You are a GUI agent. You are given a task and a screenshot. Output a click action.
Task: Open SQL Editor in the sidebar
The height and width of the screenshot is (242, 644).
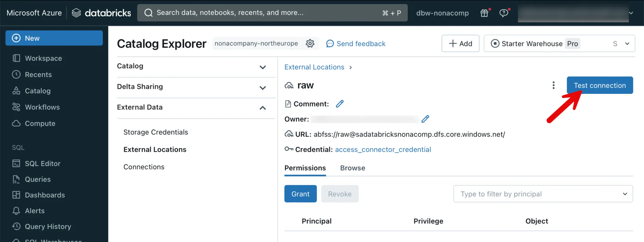click(42, 164)
